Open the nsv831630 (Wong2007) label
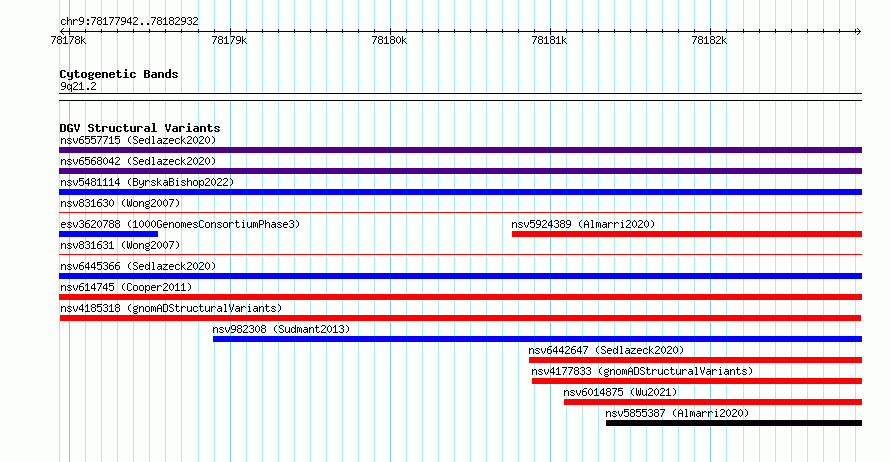 [x=120, y=203]
